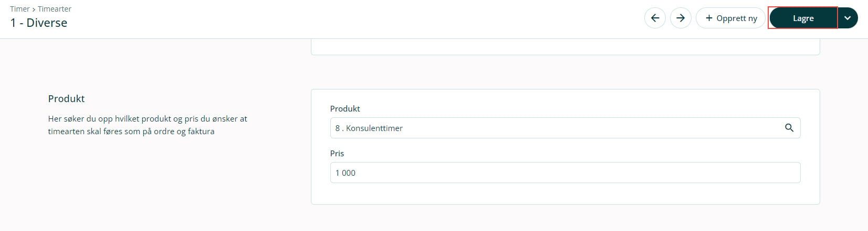Click the Produkt label above the search field
This screenshot has height=231, width=868.
click(x=345, y=108)
